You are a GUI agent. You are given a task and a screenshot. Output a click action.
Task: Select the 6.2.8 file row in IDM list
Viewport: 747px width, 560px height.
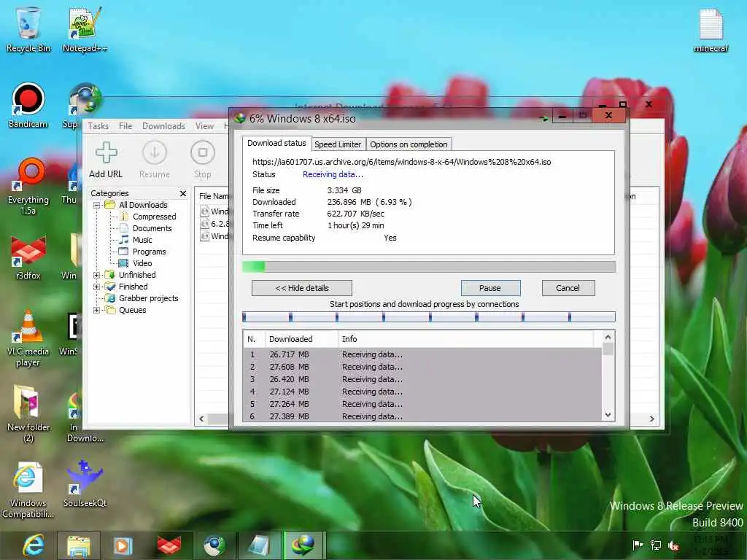point(214,224)
